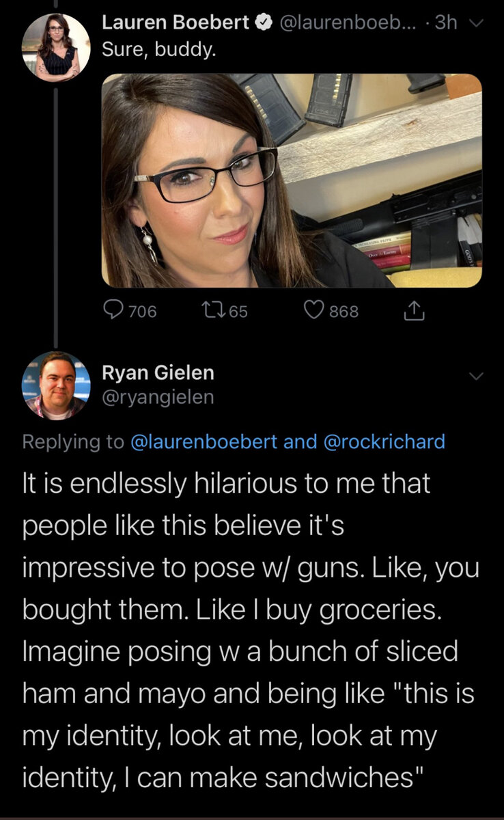Viewport: 504px width, 820px height.
Task: Click the reply speech bubble icon
Action: click(113, 312)
